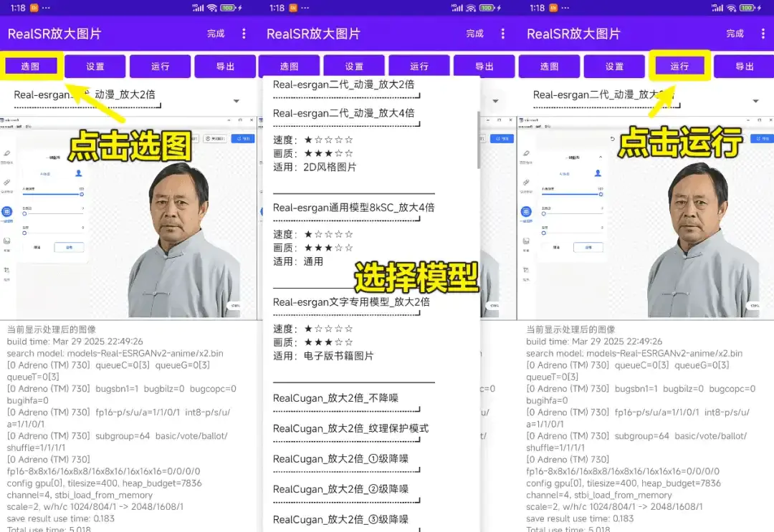Click the undo arrow icon in the right editor preview
Viewport: 774px width, 532px height.
[x=612, y=139]
